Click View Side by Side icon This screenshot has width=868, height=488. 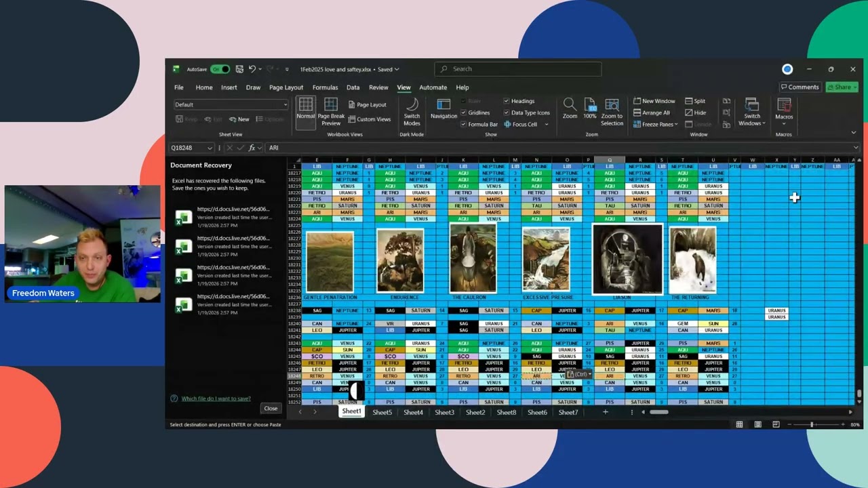click(726, 102)
